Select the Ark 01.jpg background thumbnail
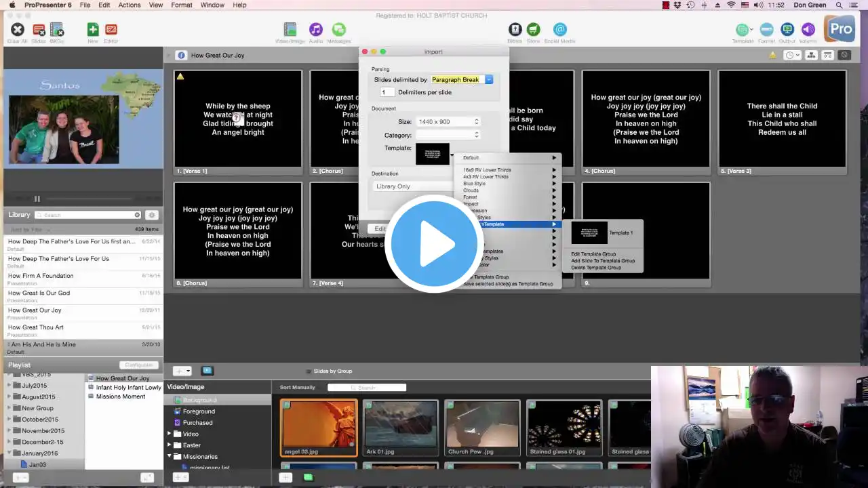The height and width of the screenshot is (488, 868). click(x=400, y=427)
